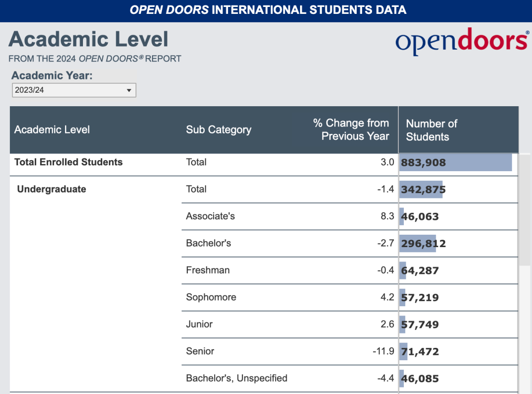Click the 46,063 Associate's student count
Screen dimensions: 532x394
420,216
